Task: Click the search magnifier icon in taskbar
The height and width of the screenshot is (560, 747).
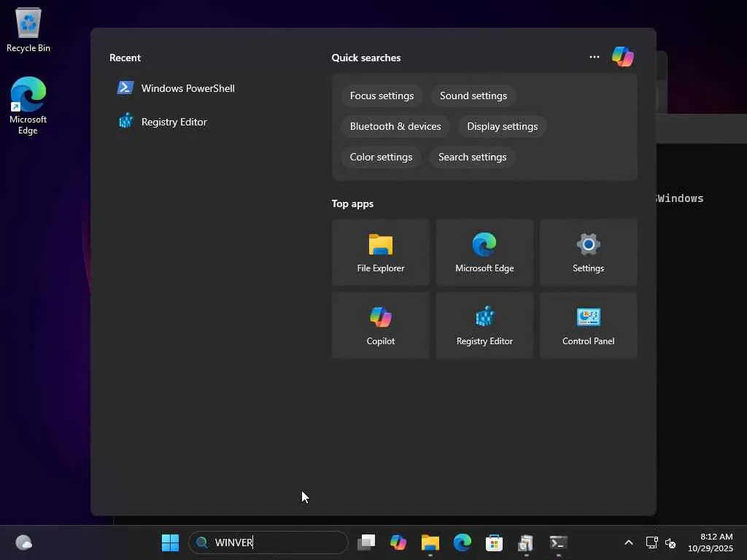Action: pyautogui.click(x=201, y=542)
